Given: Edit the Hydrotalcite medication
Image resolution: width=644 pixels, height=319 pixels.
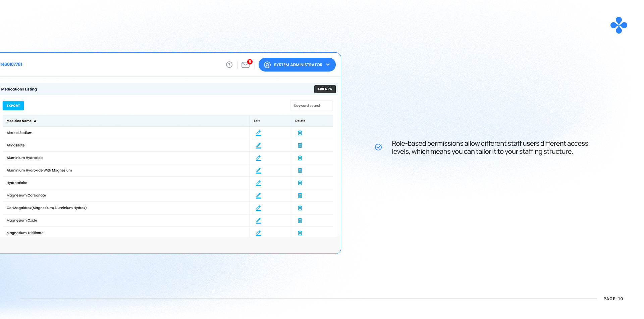Looking at the screenshot, I should coord(258,183).
